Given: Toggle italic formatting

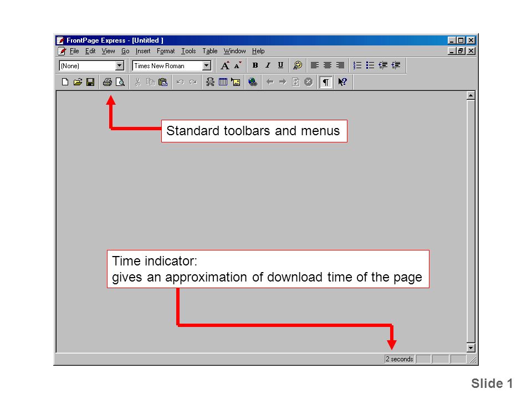Looking at the screenshot, I should click(x=268, y=65).
